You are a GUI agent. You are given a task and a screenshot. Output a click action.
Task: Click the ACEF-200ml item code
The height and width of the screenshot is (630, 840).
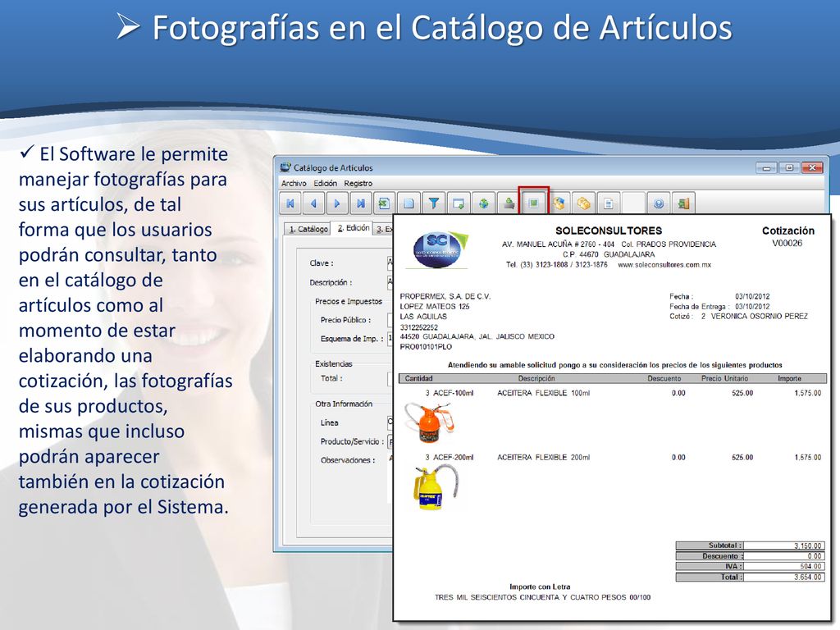click(x=453, y=458)
